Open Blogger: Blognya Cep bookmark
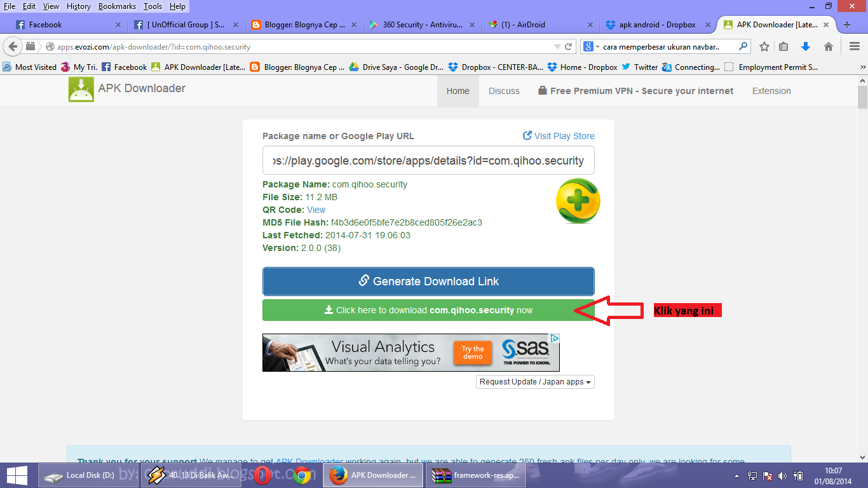This screenshot has height=488, width=868. tap(296, 67)
